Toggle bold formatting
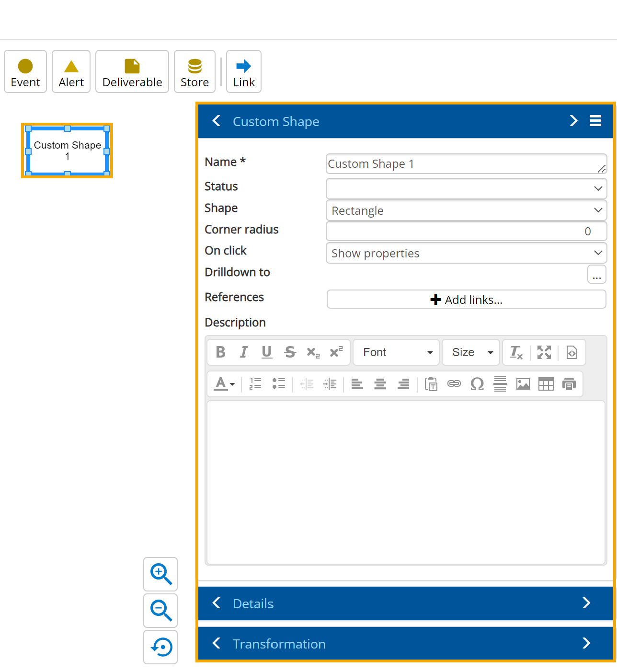This screenshot has height=672, width=617. 220,352
